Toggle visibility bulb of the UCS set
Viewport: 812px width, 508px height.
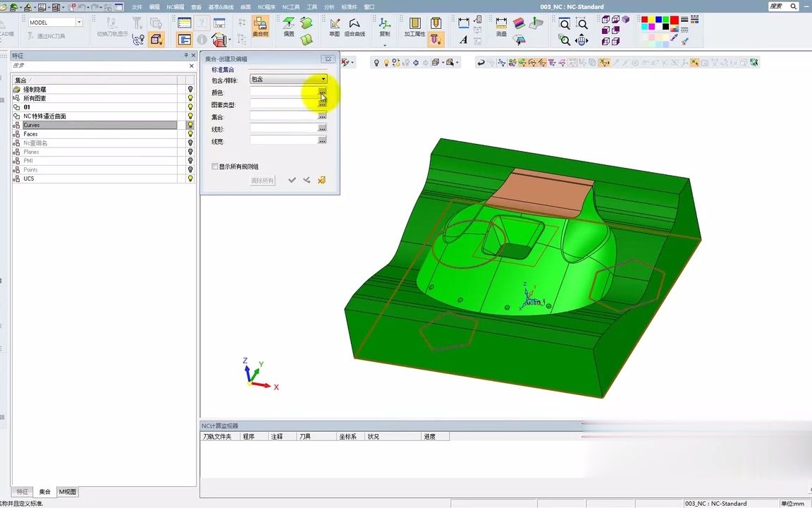[x=190, y=179]
